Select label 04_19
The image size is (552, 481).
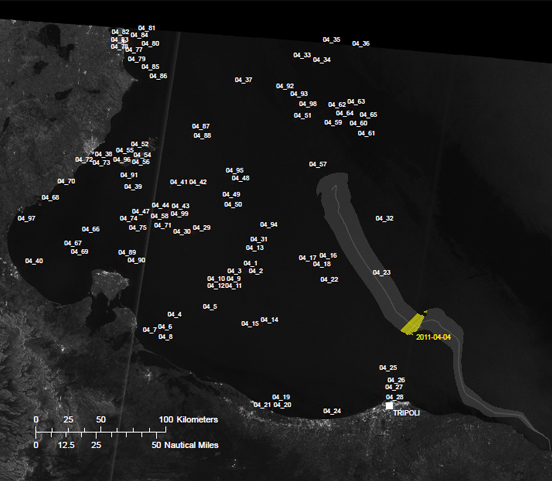281,397
